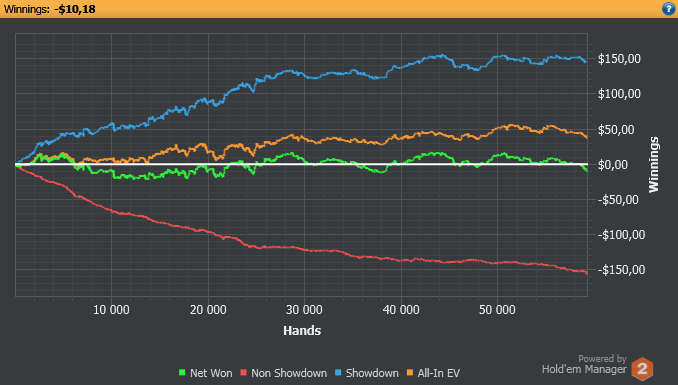Click the -$50,00 y-axis label

(618, 199)
